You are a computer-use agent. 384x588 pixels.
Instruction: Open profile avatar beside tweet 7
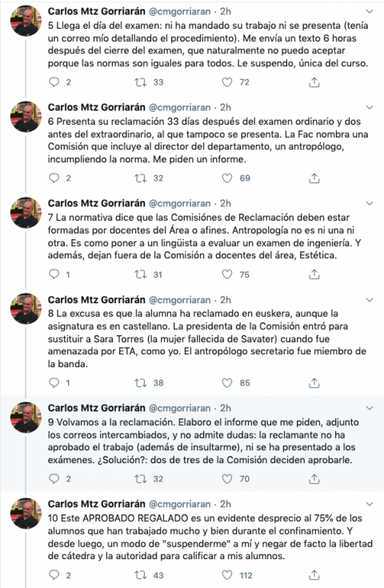tap(26, 213)
